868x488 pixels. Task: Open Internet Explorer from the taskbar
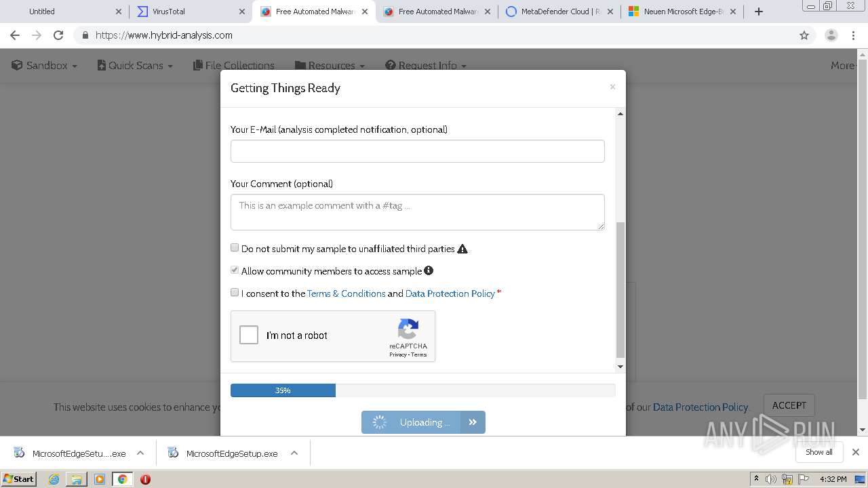pyautogui.click(x=54, y=479)
